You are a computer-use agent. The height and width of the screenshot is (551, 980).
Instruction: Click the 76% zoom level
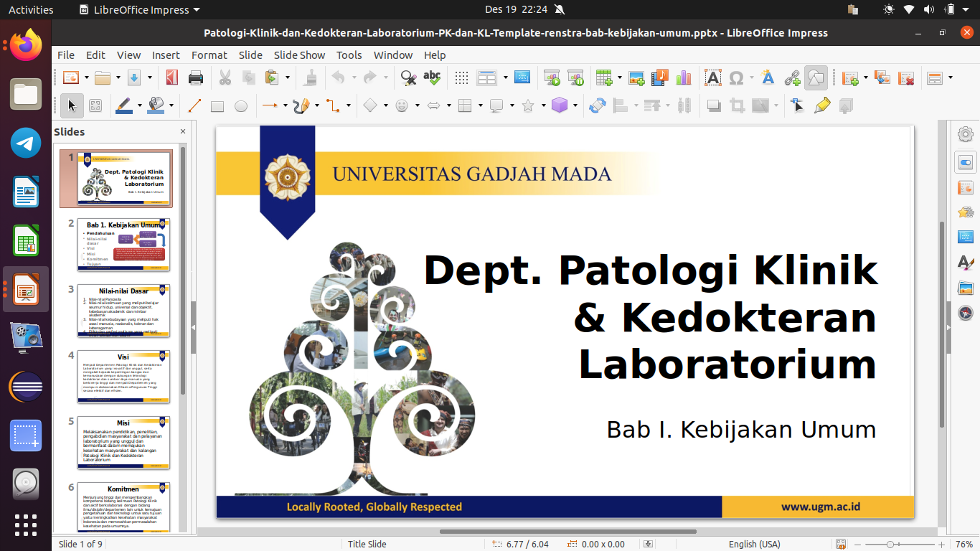[x=963, y=544]
